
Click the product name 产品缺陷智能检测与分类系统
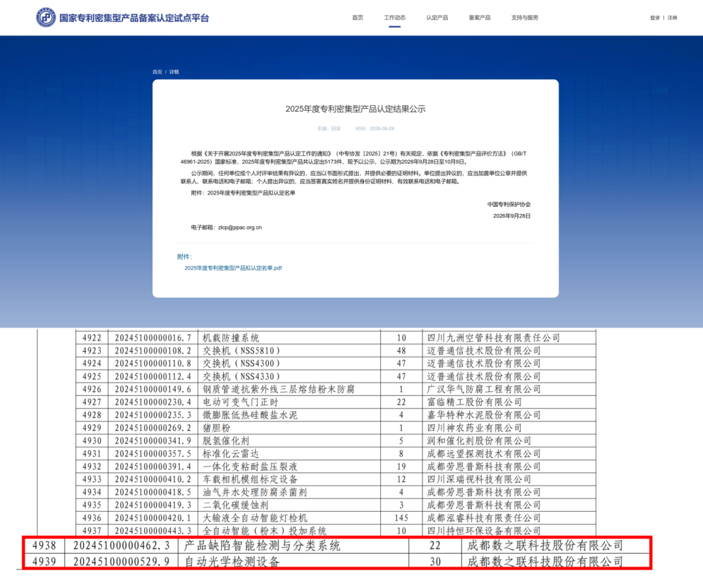click(262, 546)
